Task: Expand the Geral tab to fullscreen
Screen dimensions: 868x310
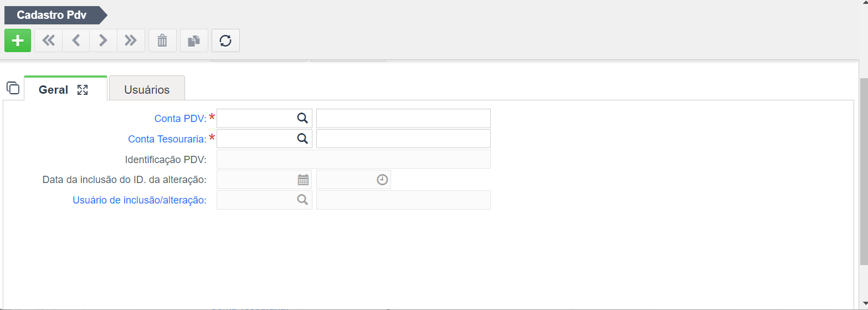Action: coord(83,90)
